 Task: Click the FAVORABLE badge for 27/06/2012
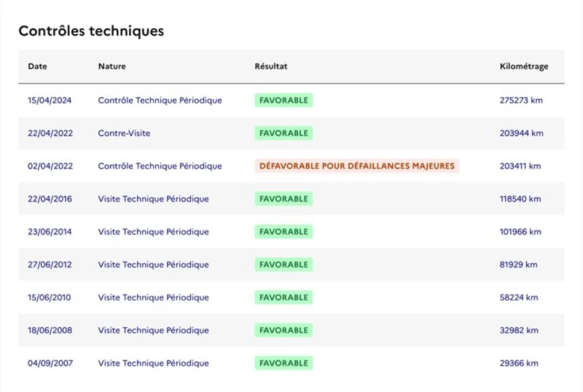[283, 264]
